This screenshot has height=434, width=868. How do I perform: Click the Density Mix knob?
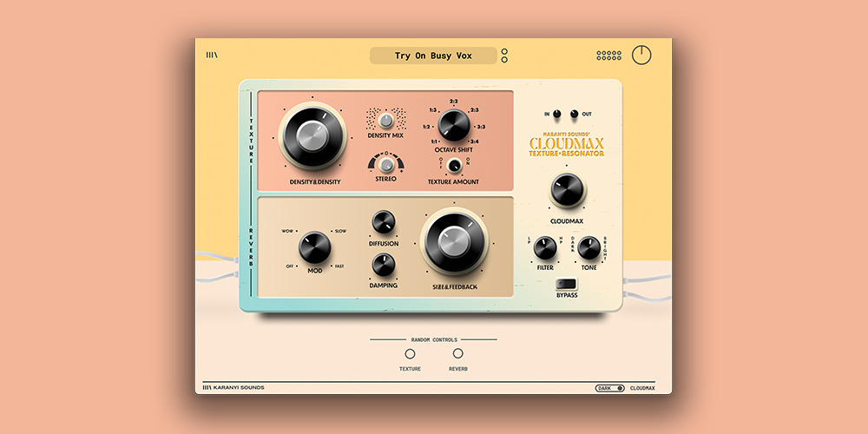[x=385, y=121]
